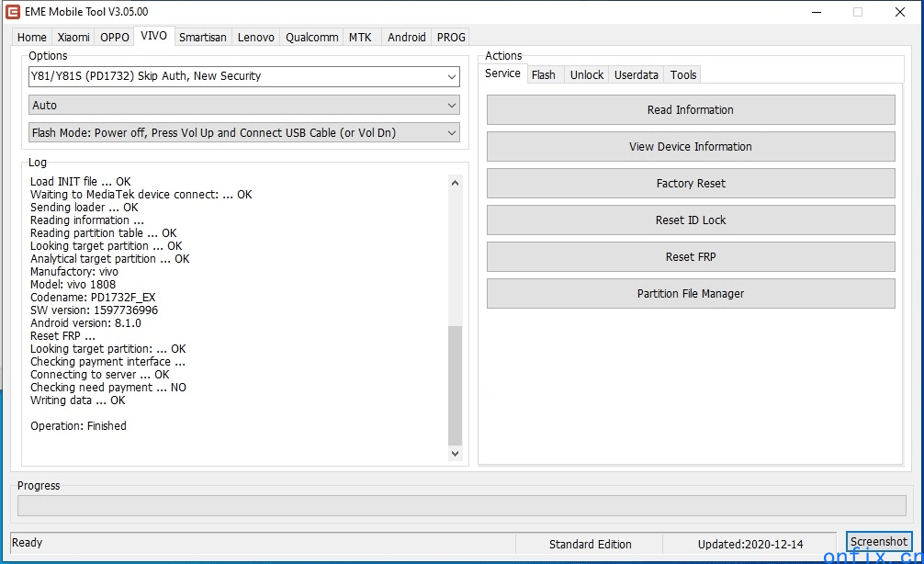The width and height of the screenshot is (924, 564).
Task: Open the Flash actions tab
Action: click(x=544, y=75)
